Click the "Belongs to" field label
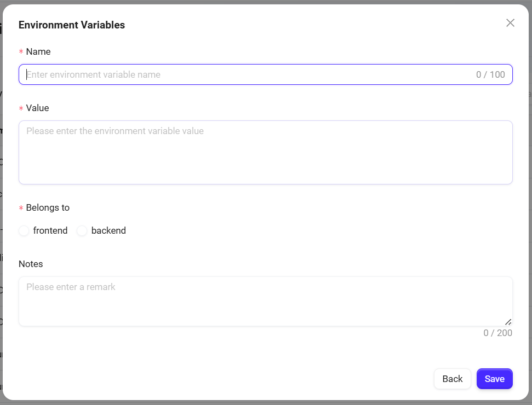The width and height of the screenshot is (532, 405). 48,208
